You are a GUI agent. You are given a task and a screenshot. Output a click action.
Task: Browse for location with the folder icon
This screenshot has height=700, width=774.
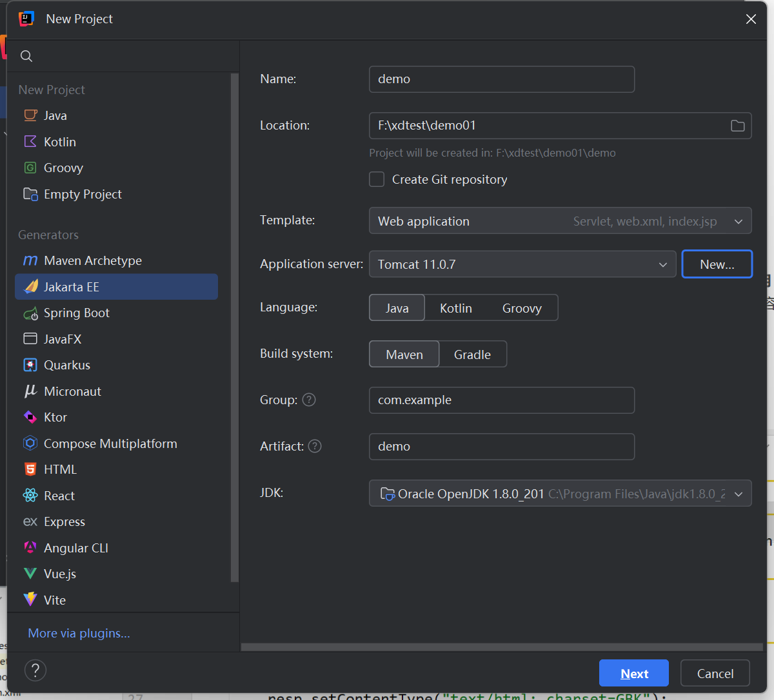pos(738,126)
